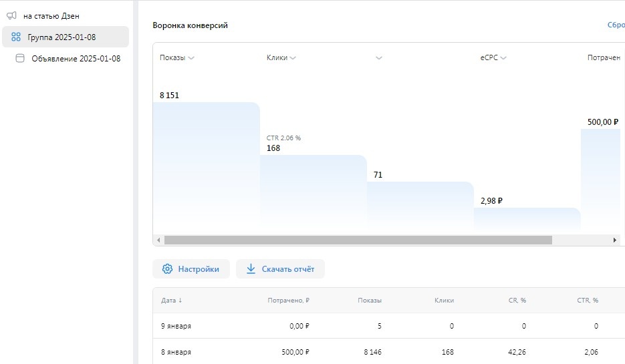Click funnel scrollbar right arrow

[x=614, y=240]
